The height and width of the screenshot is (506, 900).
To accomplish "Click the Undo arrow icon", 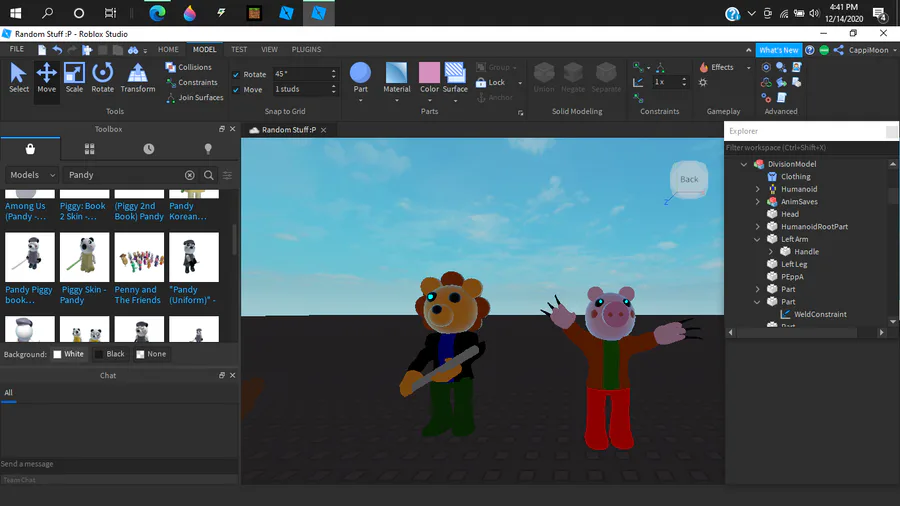I will (x=57, y=50).
